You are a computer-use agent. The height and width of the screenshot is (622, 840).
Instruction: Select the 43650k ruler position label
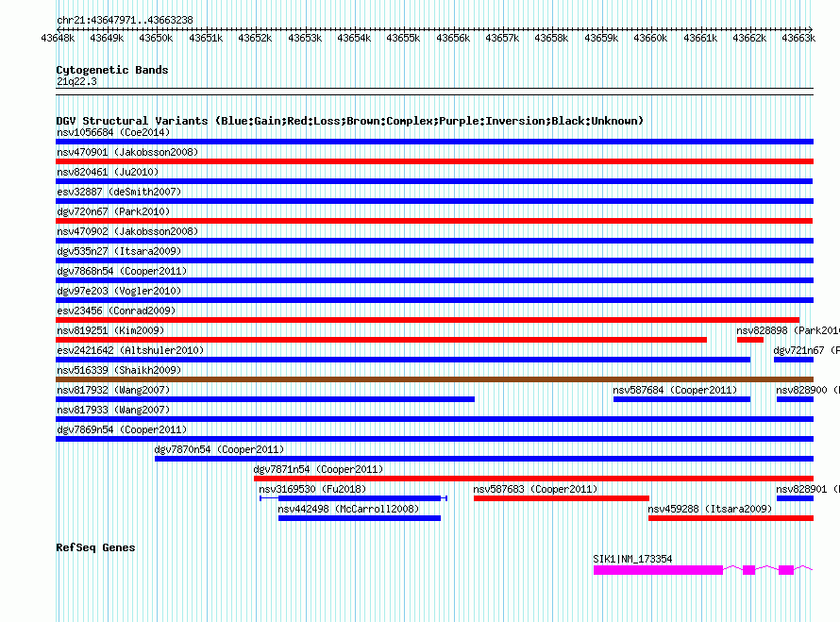pos(156,38)
